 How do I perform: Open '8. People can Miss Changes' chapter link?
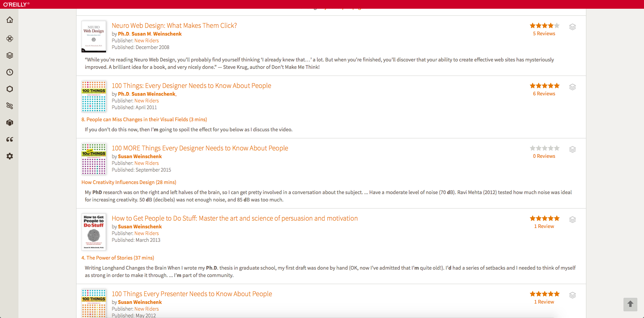tap(144, 120)
